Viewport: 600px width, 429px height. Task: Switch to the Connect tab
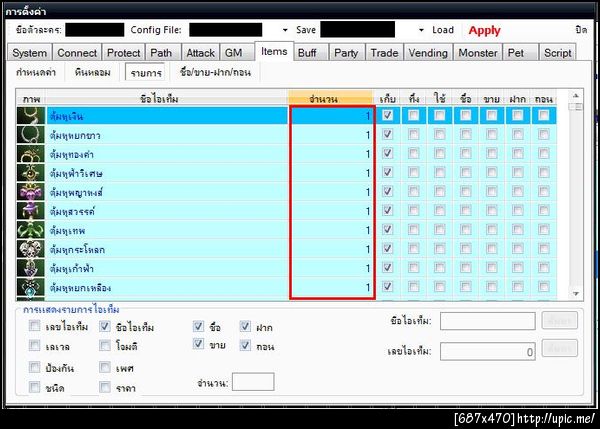[77, 53]
